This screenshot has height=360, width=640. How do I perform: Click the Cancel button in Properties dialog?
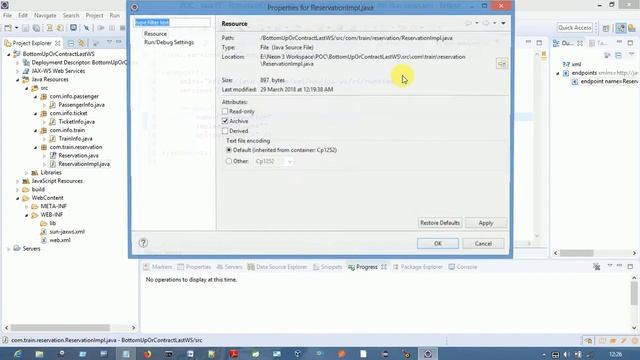(x=483, y=243)
